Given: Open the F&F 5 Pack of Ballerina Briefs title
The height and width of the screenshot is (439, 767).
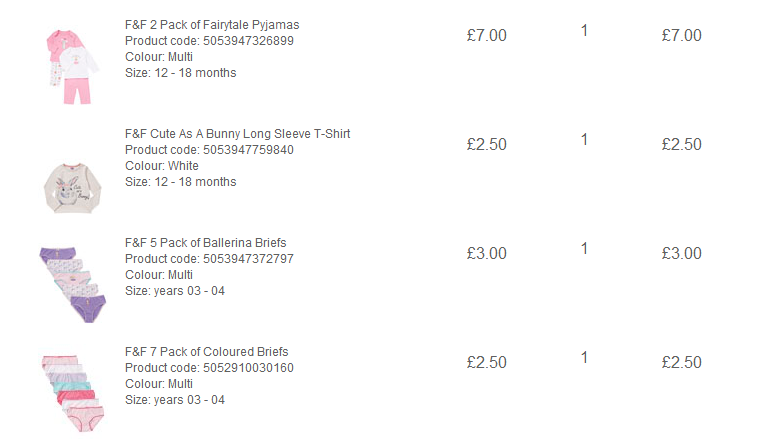Looking at the screenshot, I should (x=205, y=243).
